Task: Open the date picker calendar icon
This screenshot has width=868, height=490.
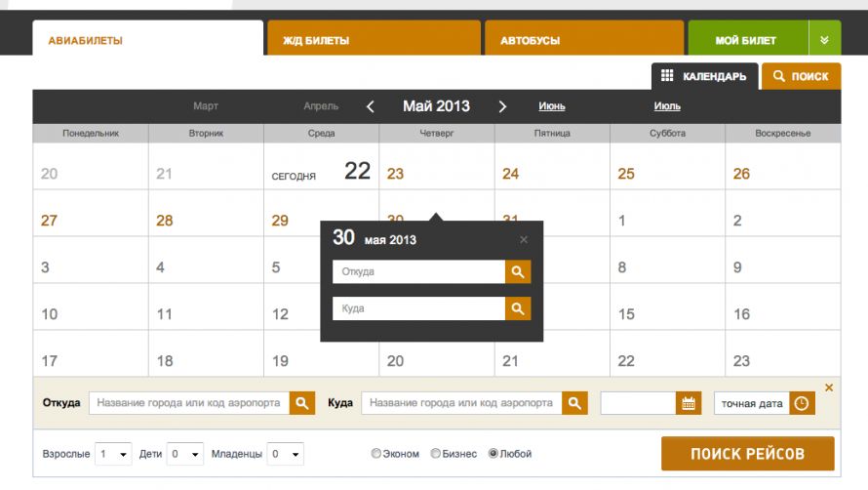Action: point(690,403)
